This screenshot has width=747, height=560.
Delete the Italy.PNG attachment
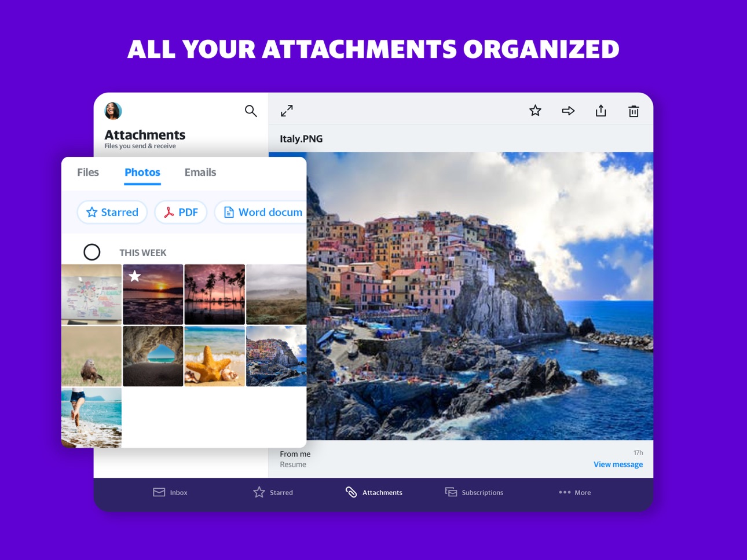pyautogui.click(x=633, y=110)
